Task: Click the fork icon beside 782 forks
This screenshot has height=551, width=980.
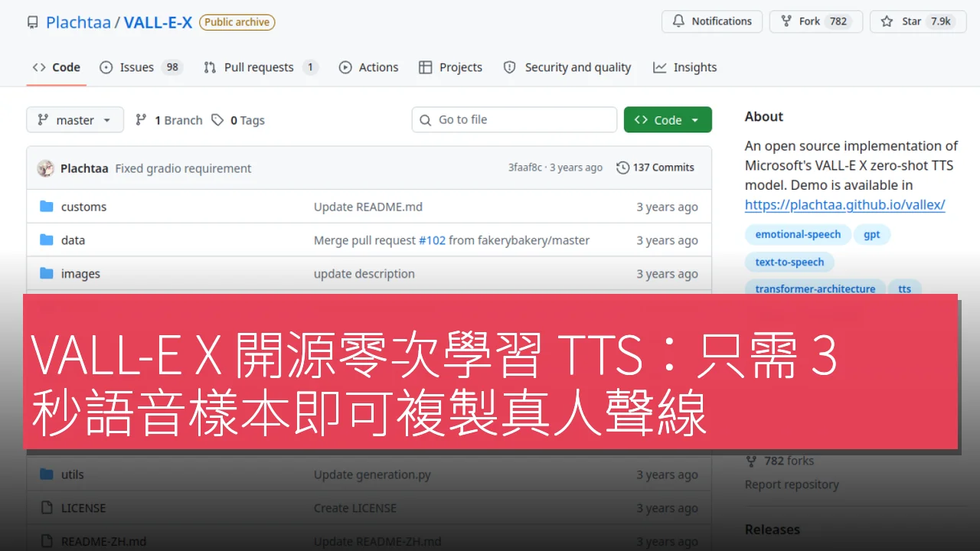Action: coord(752,461)
